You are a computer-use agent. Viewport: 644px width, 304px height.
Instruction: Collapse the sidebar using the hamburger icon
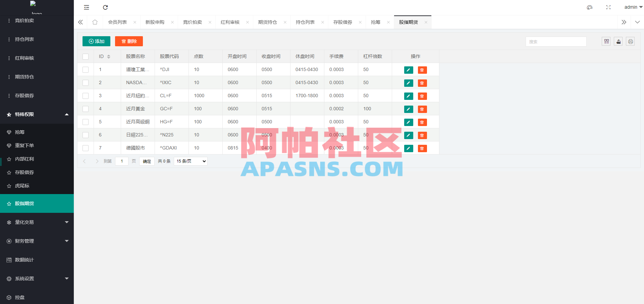[86, 7]
